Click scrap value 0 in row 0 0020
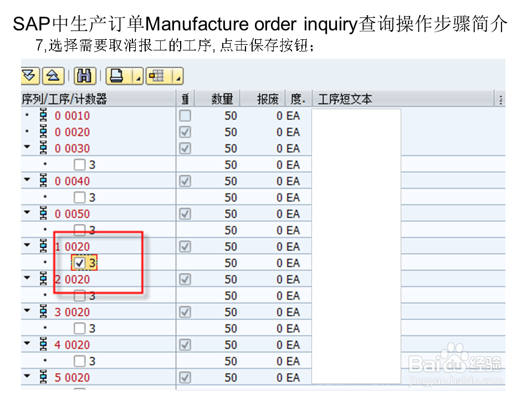 pos(279,132)
